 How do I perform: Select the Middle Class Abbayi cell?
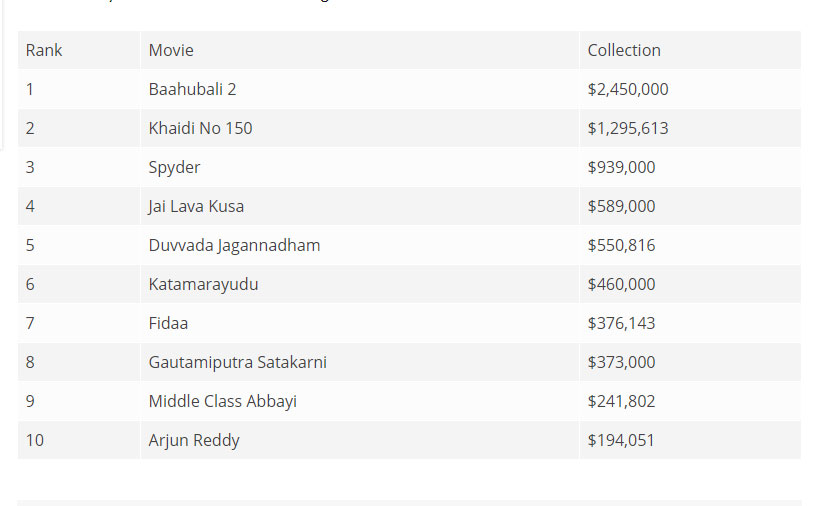[x=359, y=401]
